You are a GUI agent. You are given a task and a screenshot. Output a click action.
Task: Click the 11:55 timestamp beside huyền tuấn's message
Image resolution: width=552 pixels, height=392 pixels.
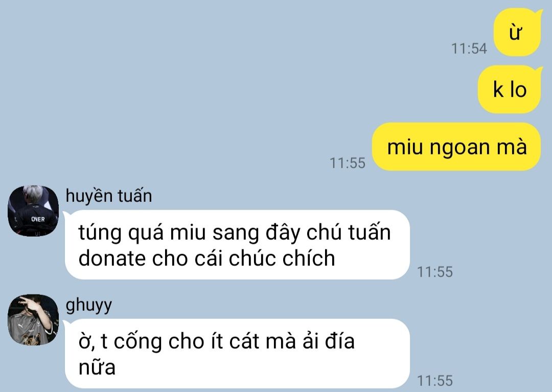(x=435, y=272)
